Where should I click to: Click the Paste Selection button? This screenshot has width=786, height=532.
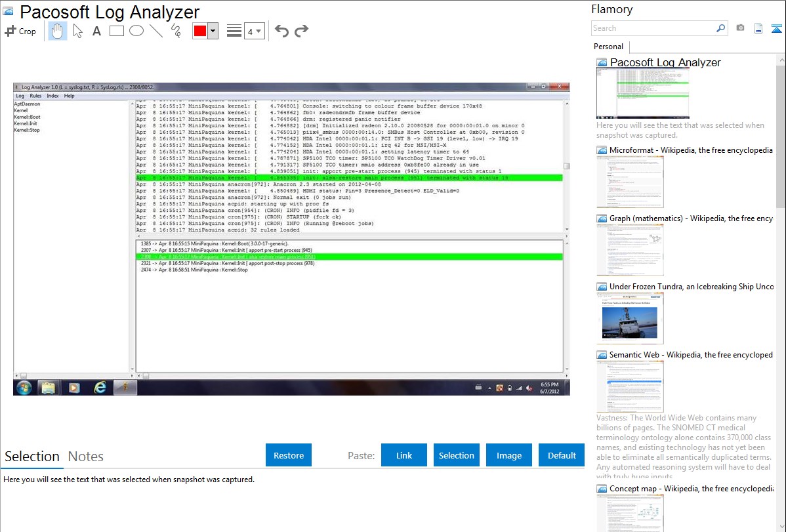pyautogui.click(x=457, y=455)
